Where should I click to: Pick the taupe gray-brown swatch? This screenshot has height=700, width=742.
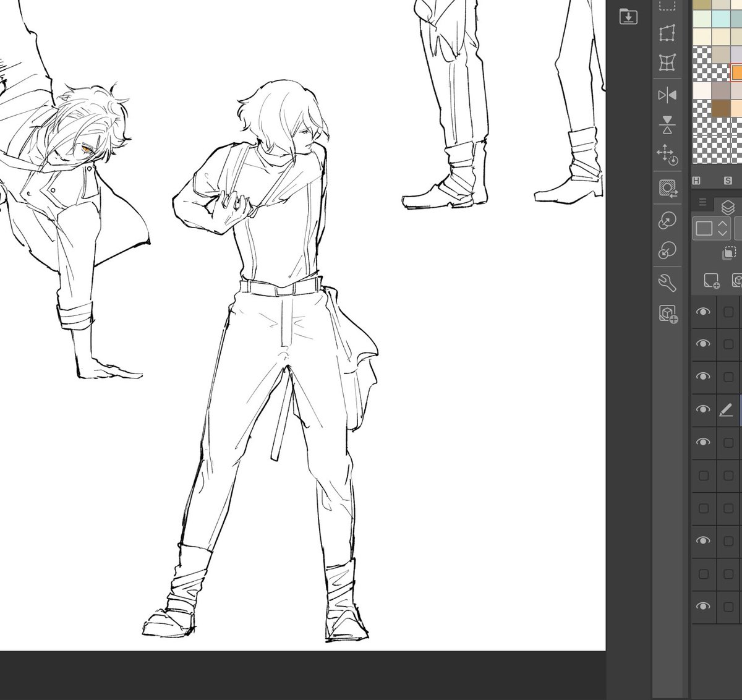point(721,91)
